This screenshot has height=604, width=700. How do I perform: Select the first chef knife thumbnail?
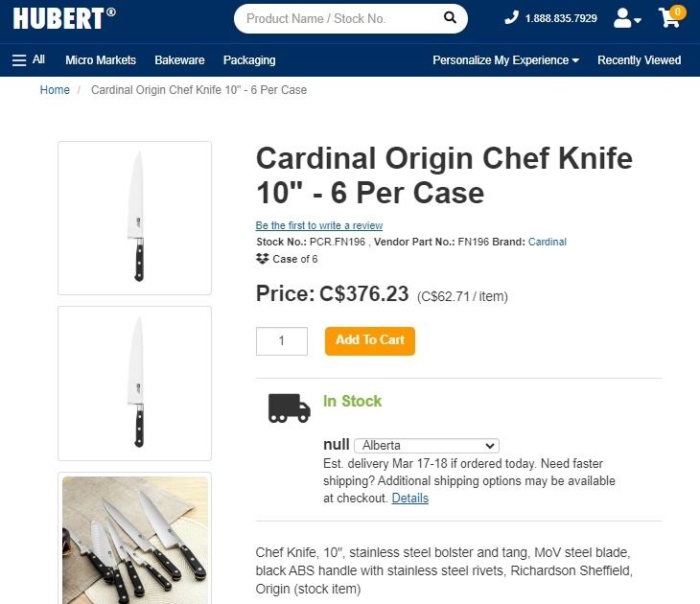point(135,218)
